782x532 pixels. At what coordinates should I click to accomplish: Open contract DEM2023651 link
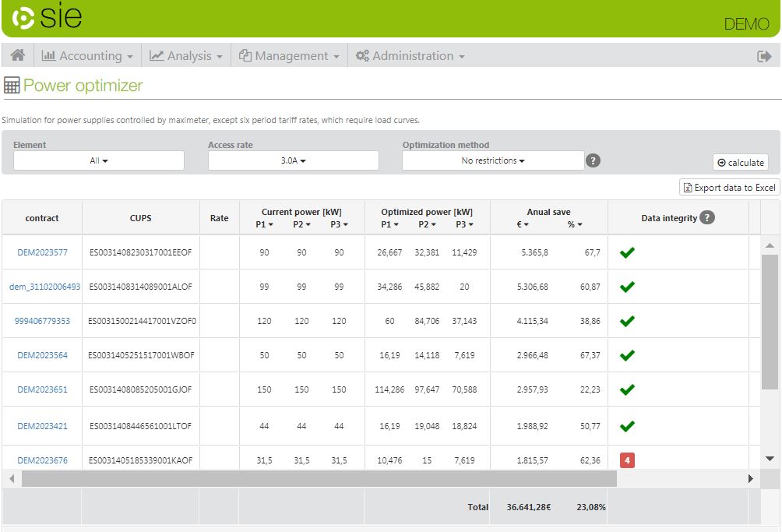tap(42, 389)
